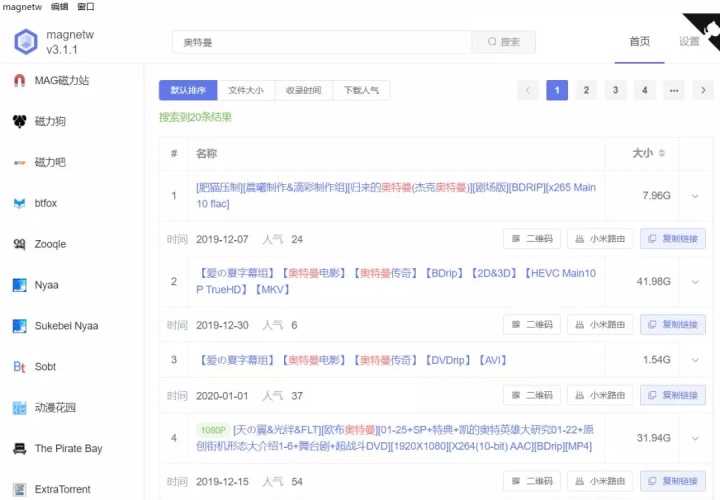720x500 pixels.
Task: Select the Sukebei Nyaa source icon
Action: pyautogui.click(x=19, y=326)
